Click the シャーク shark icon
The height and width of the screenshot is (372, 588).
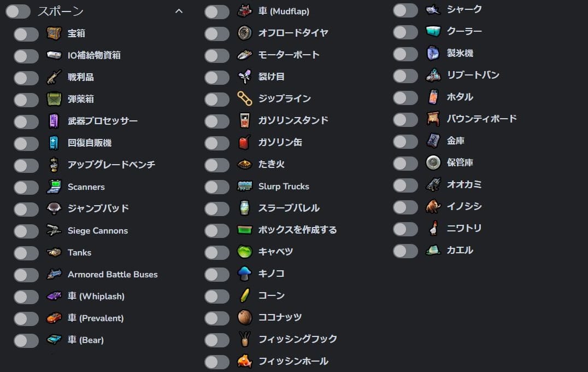(x=433, y=10)
